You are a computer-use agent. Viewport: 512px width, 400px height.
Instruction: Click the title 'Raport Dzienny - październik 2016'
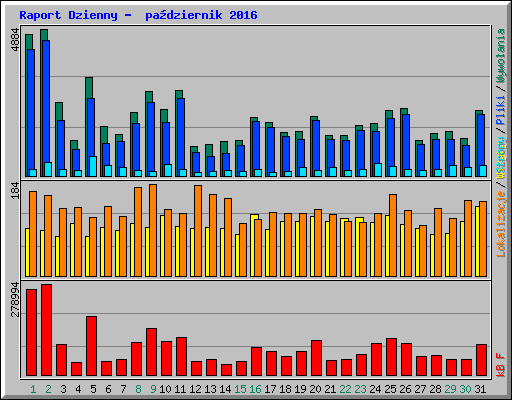coord(138,15)
